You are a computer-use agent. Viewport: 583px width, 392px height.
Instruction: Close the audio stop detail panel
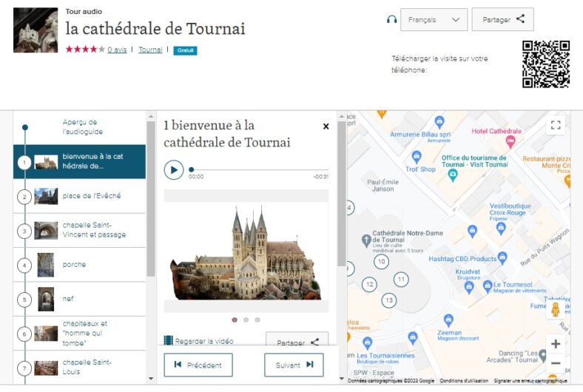[x=326, y=126]
